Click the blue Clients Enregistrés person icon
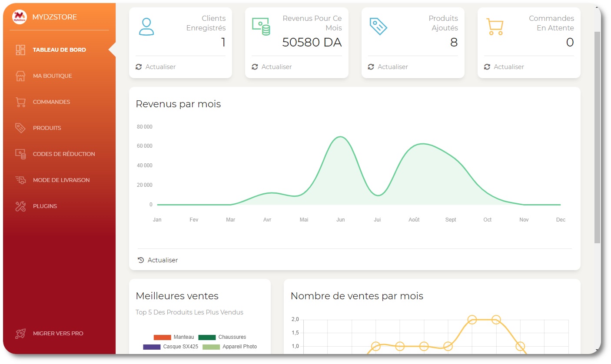The image size is (611, 364). [x=146, y=26]
